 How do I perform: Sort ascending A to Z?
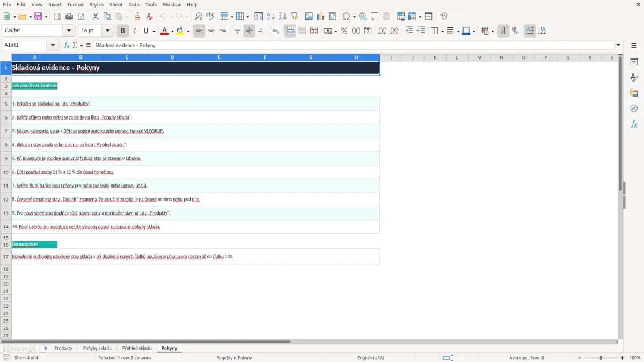click(271, 17)
